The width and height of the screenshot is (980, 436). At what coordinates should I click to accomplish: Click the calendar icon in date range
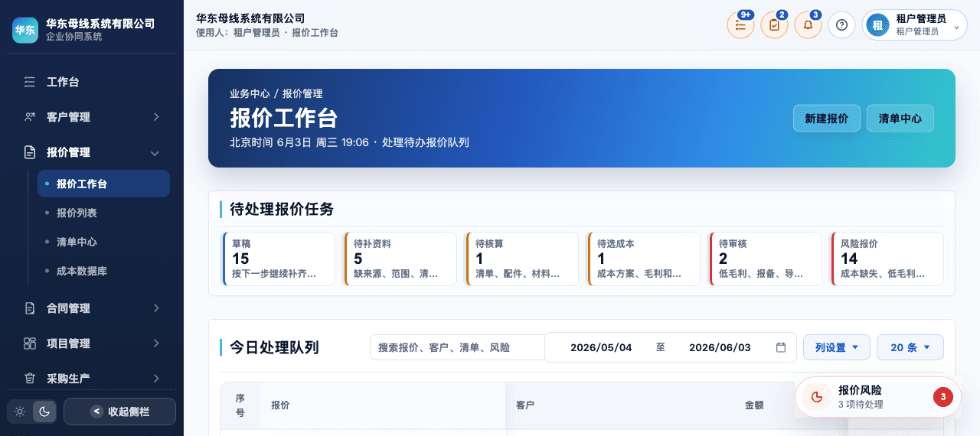(781, 347)
